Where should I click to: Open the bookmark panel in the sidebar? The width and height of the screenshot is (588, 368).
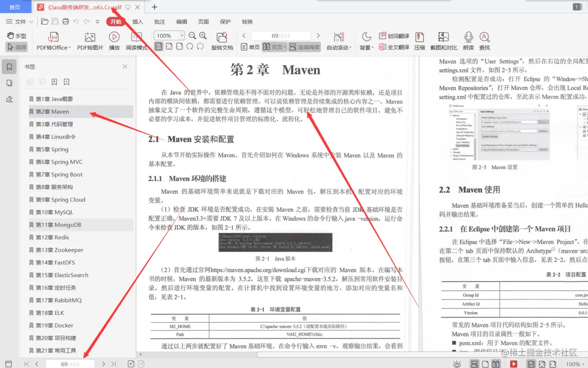[9, 67]
